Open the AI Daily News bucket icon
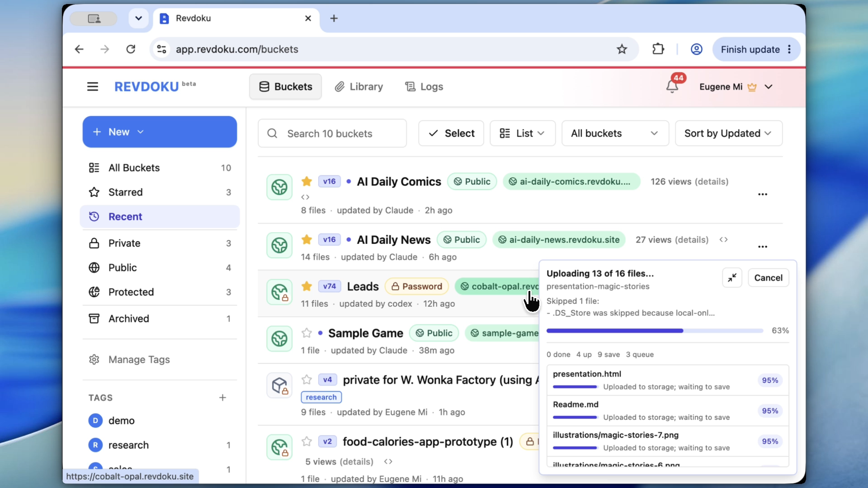The height and width of the screenshot is (488, 868). tap(279, 245)
